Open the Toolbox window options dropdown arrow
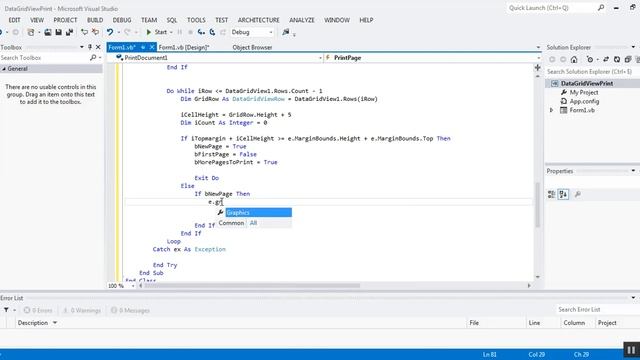This screenshot has width=640, height=360. pyautogui.click(x=82, y=47)
